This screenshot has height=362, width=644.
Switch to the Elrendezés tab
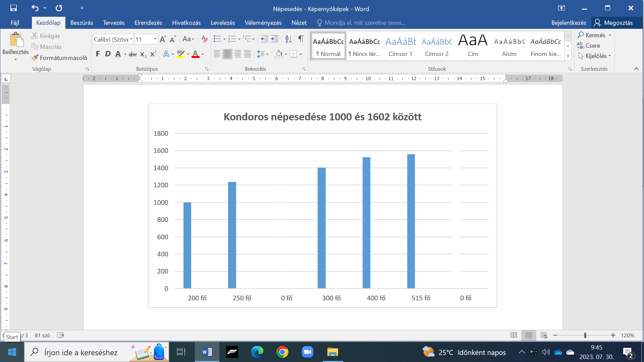[x=148, y=22]
